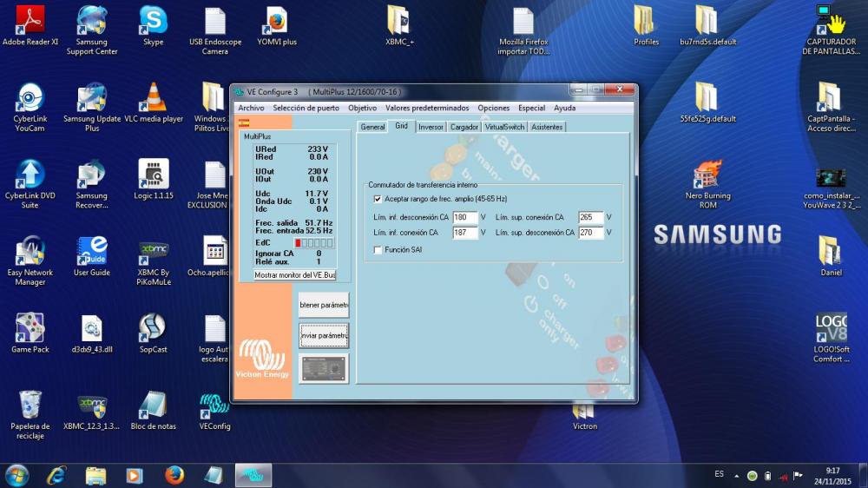The width and height of the screenshot is (868, 488).
Task: Show hidden system tray icons
Action: point(737,475)
